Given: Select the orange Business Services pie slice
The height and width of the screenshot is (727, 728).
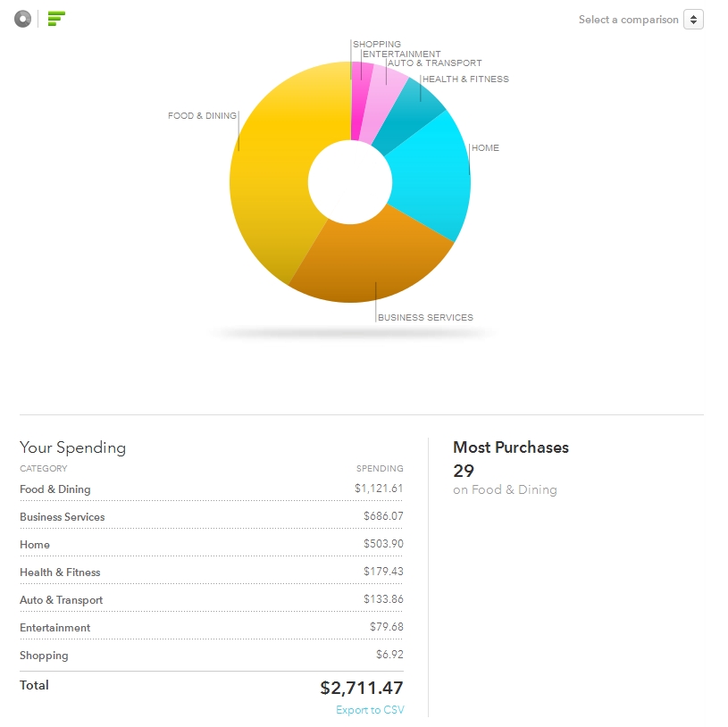Looking at the screenshot, I should (372, 260).
